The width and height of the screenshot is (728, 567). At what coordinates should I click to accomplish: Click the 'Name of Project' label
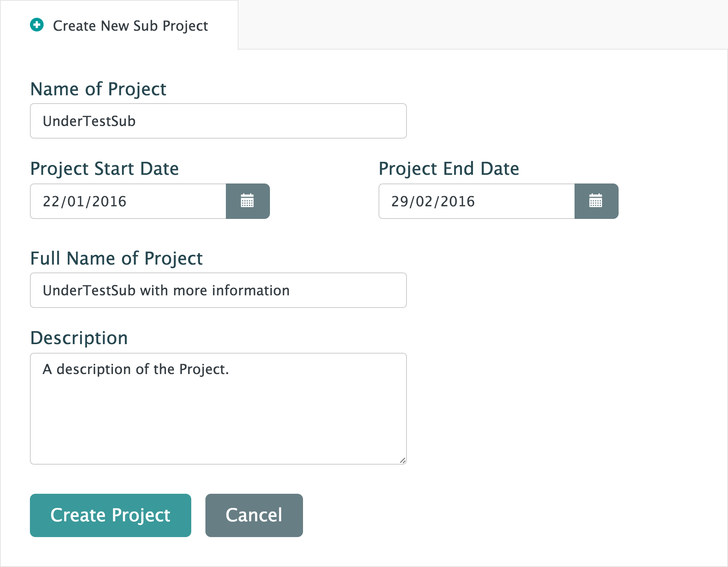98,89
